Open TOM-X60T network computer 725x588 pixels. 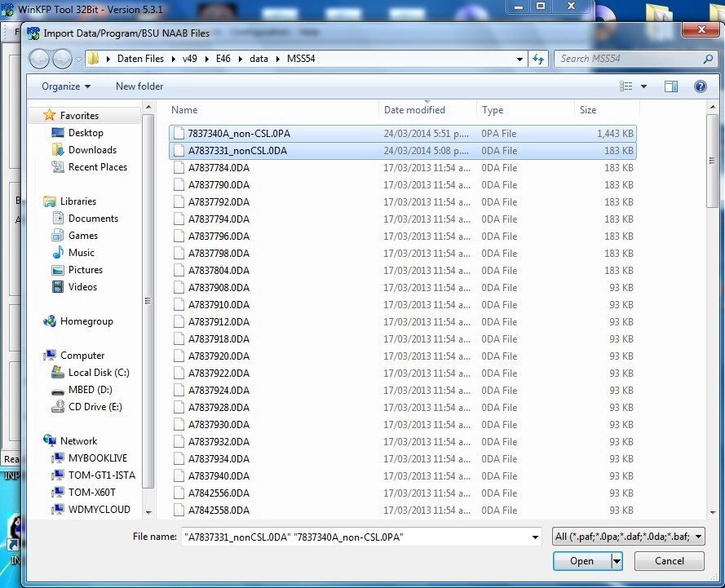click(x=91, y=493)
